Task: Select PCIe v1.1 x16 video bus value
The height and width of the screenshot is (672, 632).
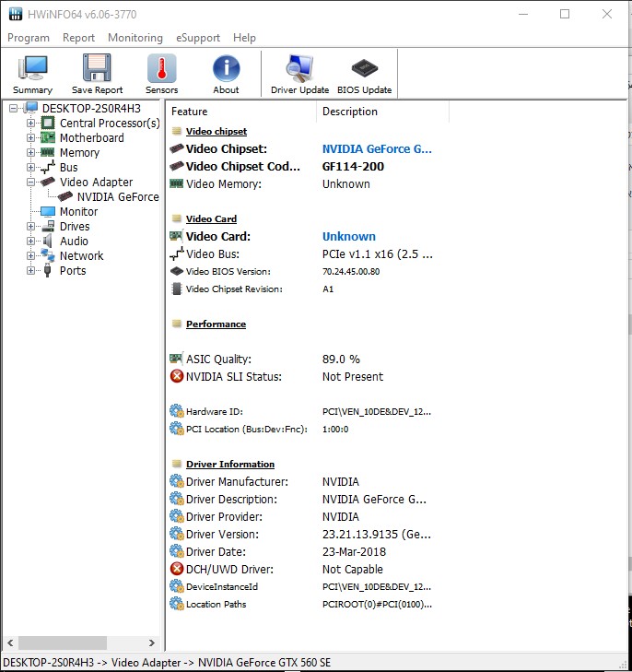Action: coord(377,253)
